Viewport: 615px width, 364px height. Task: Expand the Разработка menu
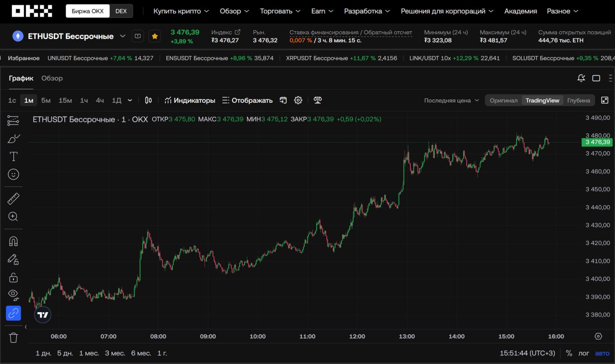tap(367, 11)
